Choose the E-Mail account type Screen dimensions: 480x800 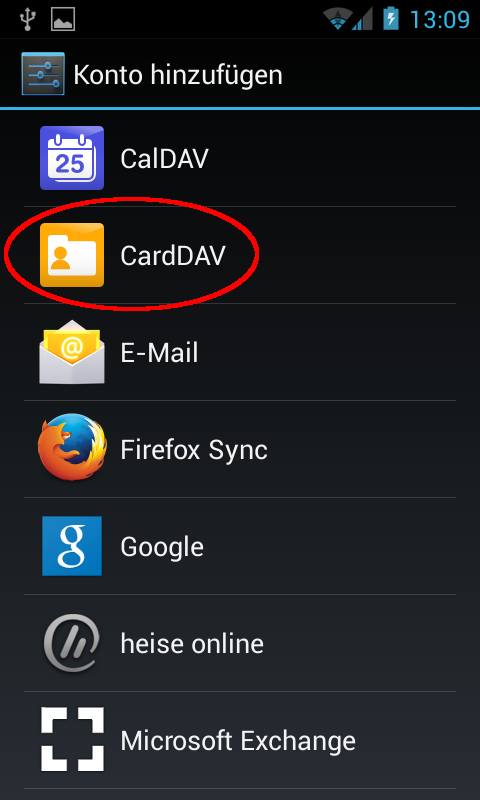(x=240, y=352)
